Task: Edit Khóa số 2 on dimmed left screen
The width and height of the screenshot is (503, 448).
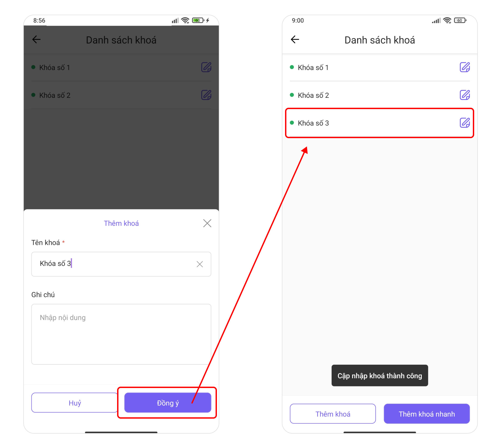Action: tap(206, 95)
